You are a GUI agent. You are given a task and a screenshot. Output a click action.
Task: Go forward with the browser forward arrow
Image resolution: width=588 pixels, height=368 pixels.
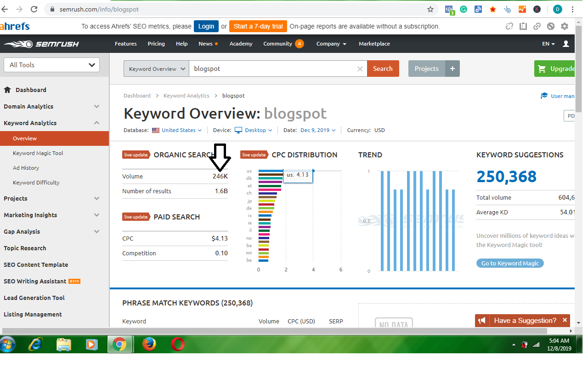click(19, 9)
